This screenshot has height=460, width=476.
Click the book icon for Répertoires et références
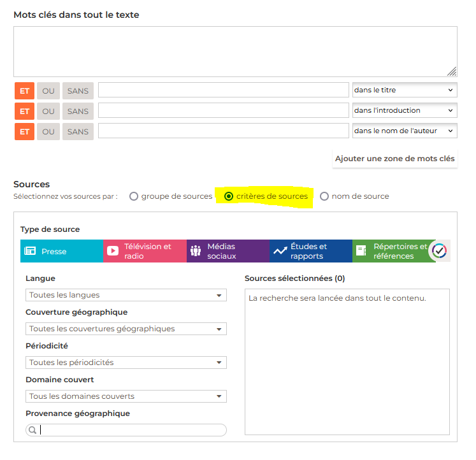click(x=363, y=251)
